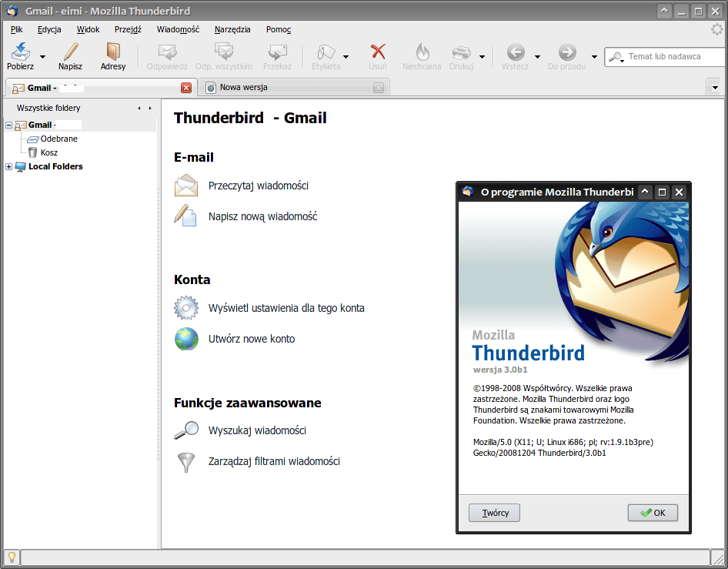This screenshot has width=728, height=569.
Task: Open the Drukuj dropdown arrow
Action: click(482, 57)
